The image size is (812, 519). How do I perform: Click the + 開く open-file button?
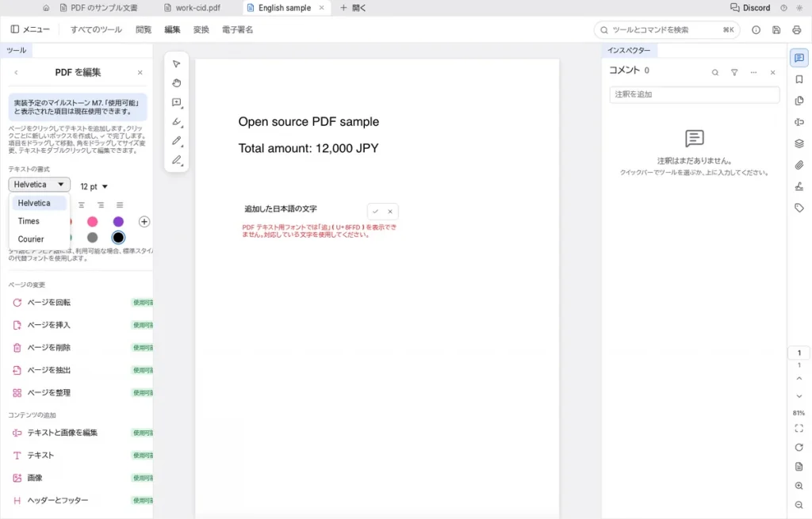(353, 8)
